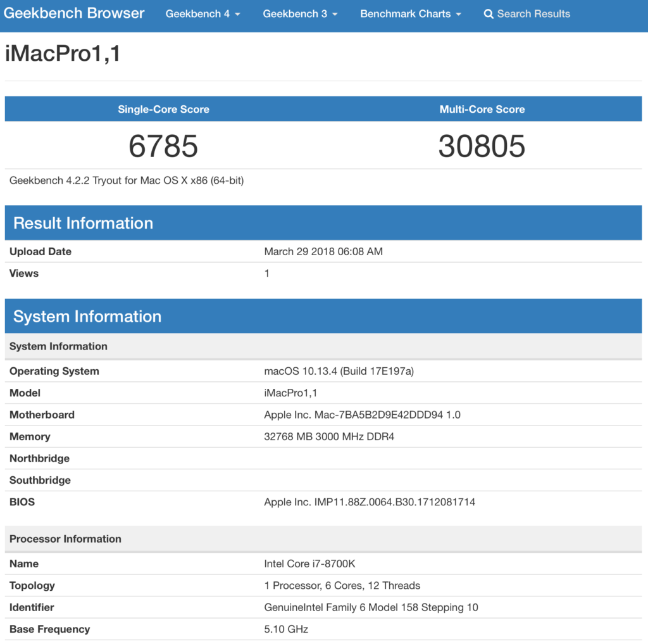This screenshot has width=648, height=644.
Task: Select the macOS 10.13.4 build value
Action: point(339,371)
